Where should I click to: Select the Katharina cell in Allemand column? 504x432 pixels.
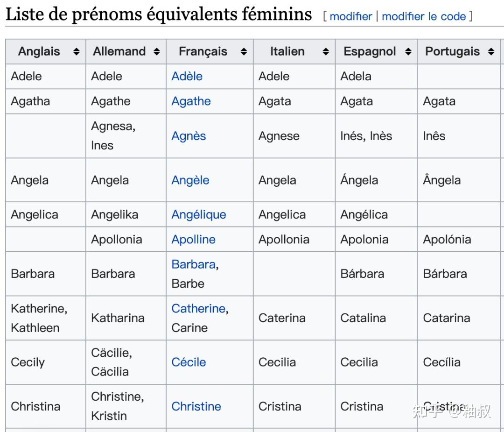[118, 318]
